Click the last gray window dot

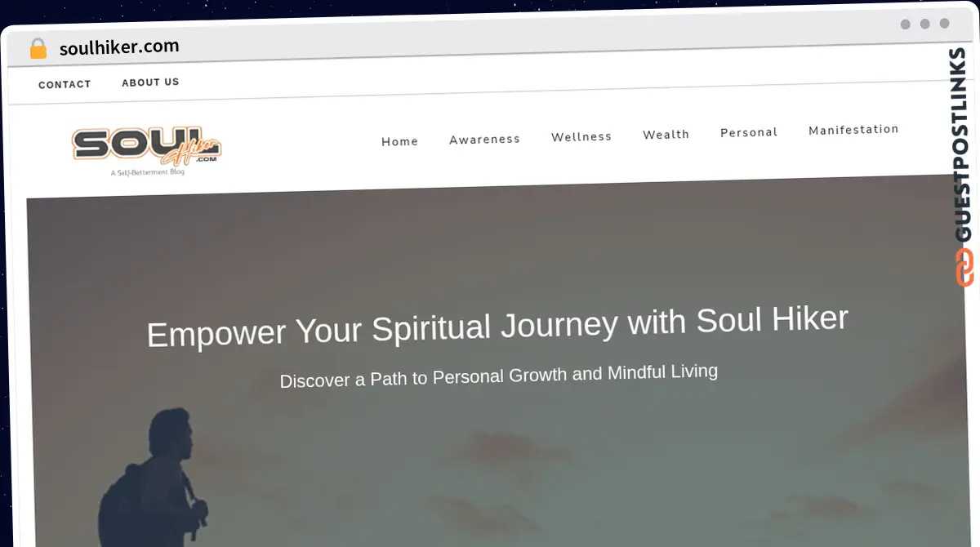pos(944,24)
